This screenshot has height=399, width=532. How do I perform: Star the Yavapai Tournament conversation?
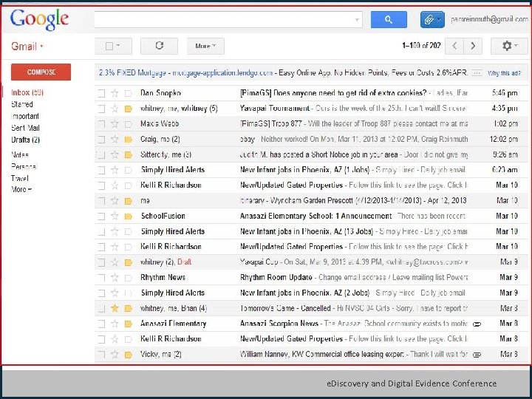pos(115,109)
